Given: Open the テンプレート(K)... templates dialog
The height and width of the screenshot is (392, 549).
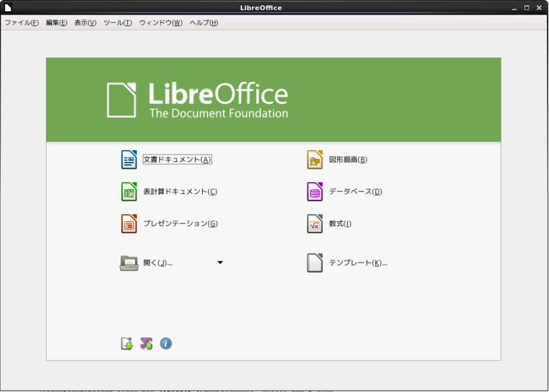Looking at the screenshot, I should pyautogui.click(x=347, y=263).
